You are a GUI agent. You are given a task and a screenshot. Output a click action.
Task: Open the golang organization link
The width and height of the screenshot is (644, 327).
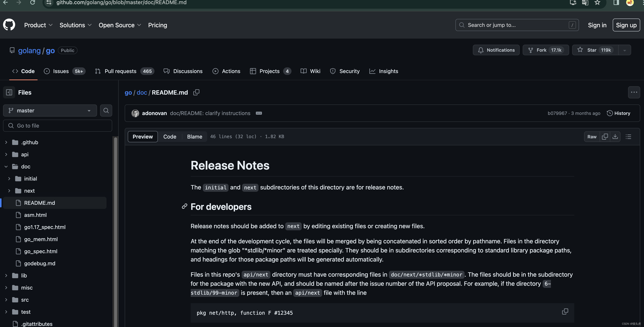(x=29, y=50)
